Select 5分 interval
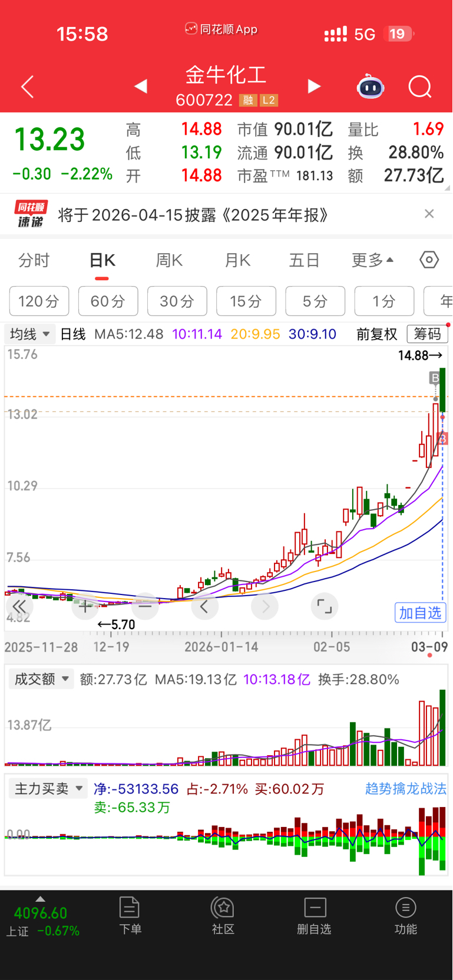 315,301
